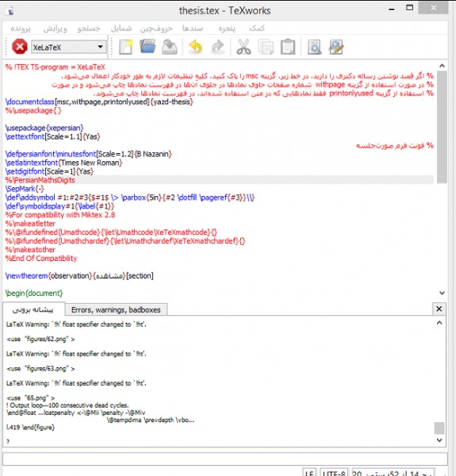Stop typesetting with the red X button
The width and height of the screenshot is (456, 476).
(19, 47)
